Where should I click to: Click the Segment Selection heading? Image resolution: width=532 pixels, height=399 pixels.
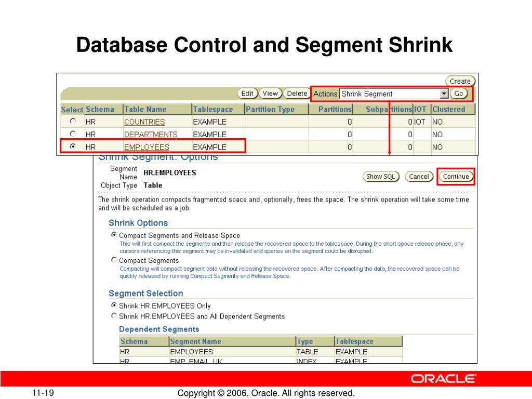[x=146, y=294]
